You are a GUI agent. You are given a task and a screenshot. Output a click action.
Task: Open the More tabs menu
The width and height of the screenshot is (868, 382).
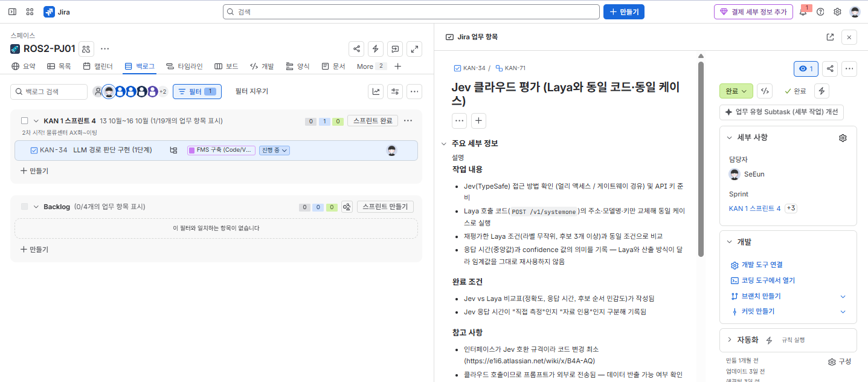[x=371, y=66]
